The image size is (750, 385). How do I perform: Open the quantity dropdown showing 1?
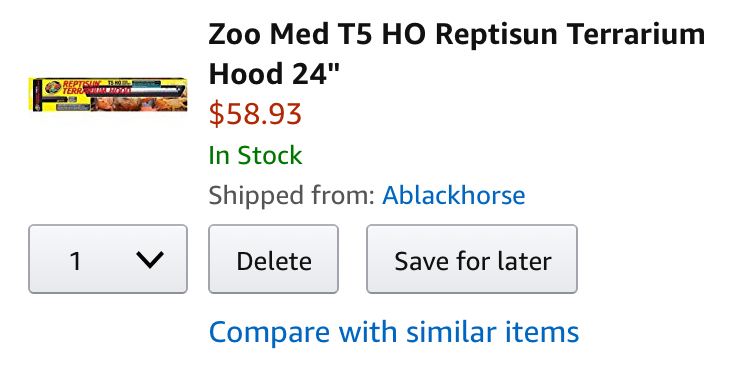(x=108, y=259)
